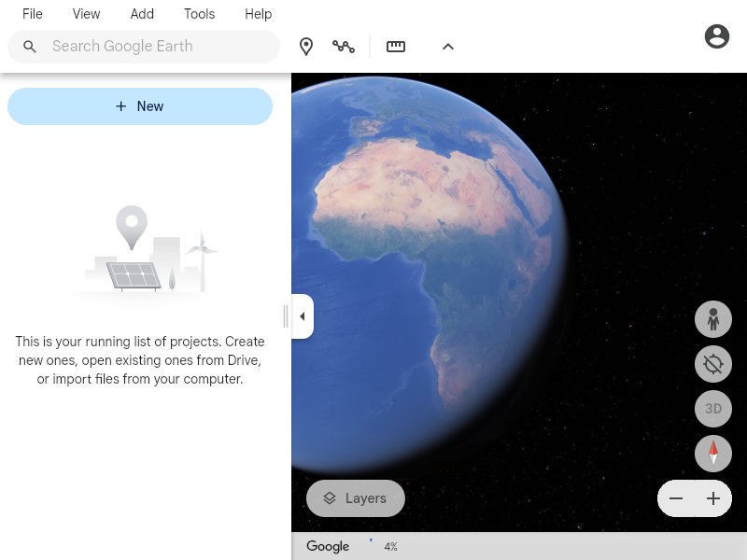Create a new project with New button
The image size is (747, 560).
[140, 106]
